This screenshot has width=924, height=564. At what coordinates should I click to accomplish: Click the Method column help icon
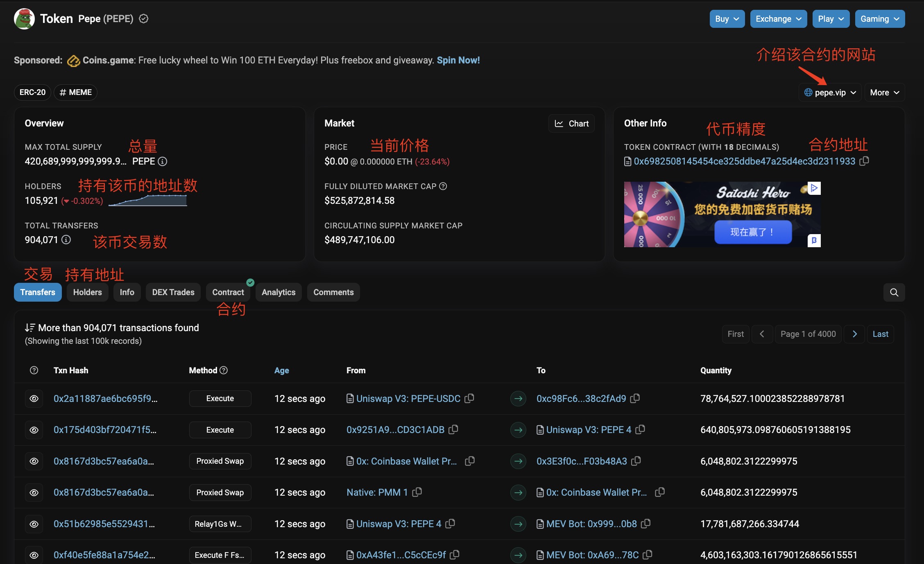point(224,370)
